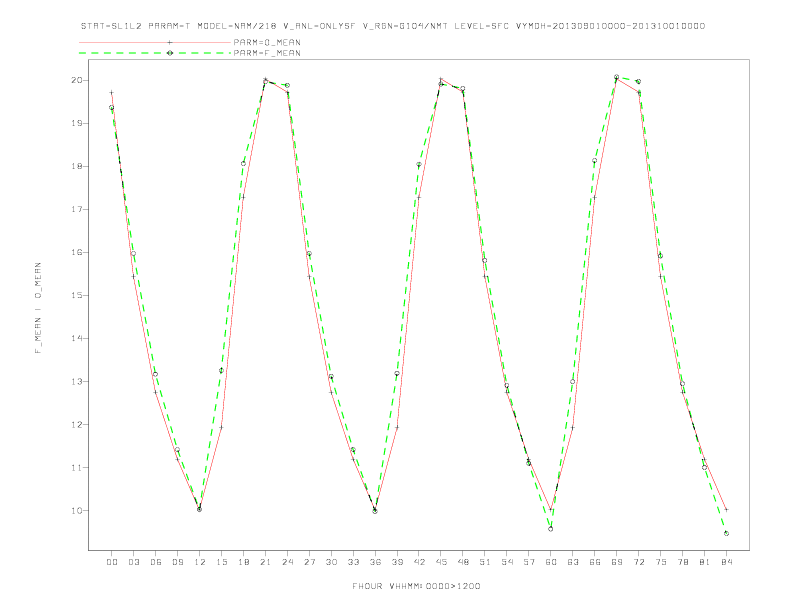Click x-axis forecast hour label 51
This screenshot has height=612, width=792.
coord(485,562)
